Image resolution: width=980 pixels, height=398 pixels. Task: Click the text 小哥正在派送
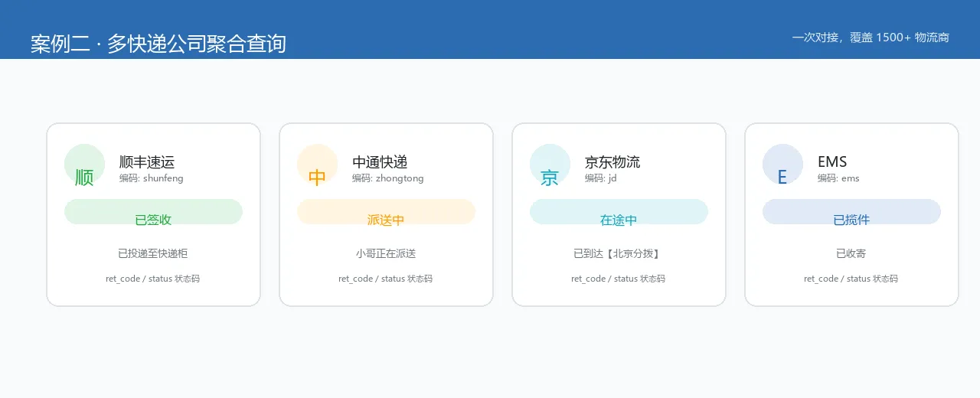click(x=386, y=253)
